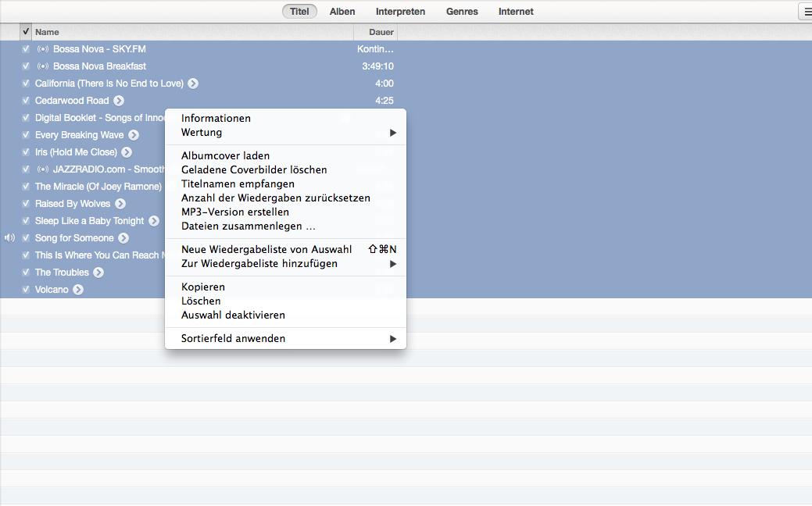Uncheck Bossa Nova Breakfast checkbox

(25, 66)
